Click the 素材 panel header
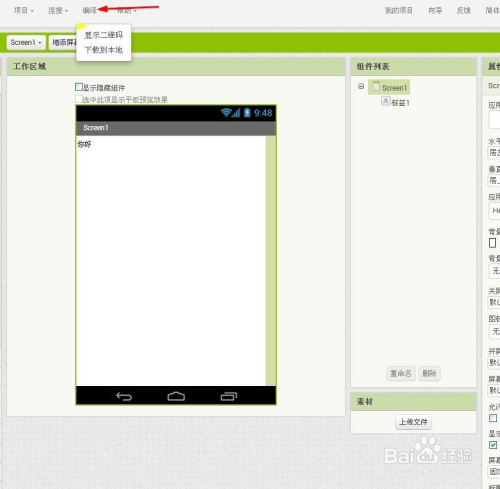The height and width of the screenshot is (489, 500). tap(413, 402)
